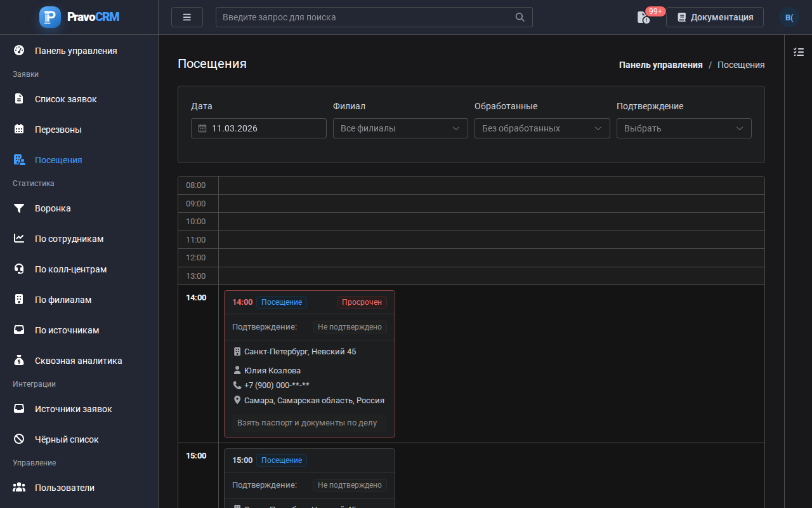Screen dimensions: 812x508
Task: Click the 08:00 time slot row
Action: click(471, 185)
